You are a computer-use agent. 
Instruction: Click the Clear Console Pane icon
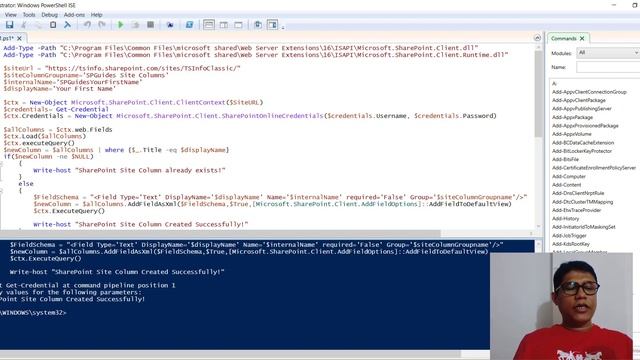67,25
